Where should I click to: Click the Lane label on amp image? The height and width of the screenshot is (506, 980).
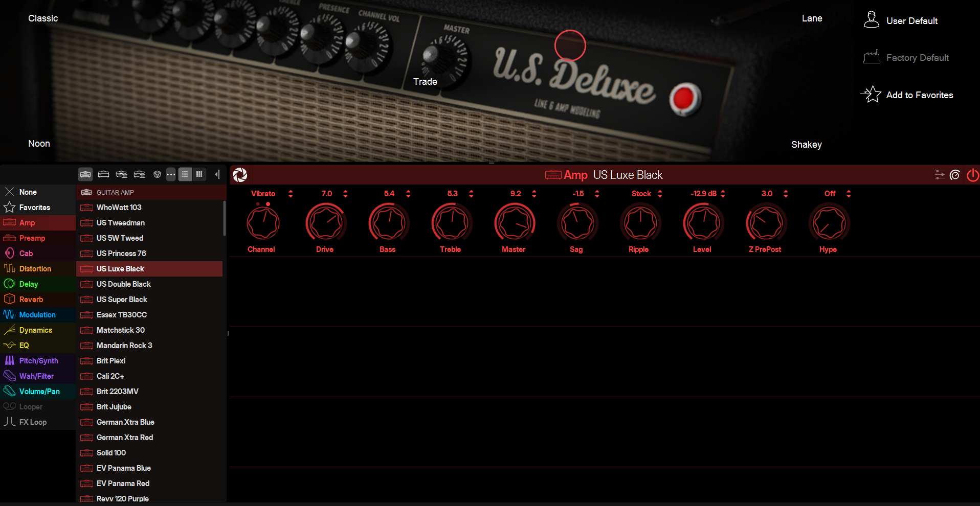click(x=812, y=18)
